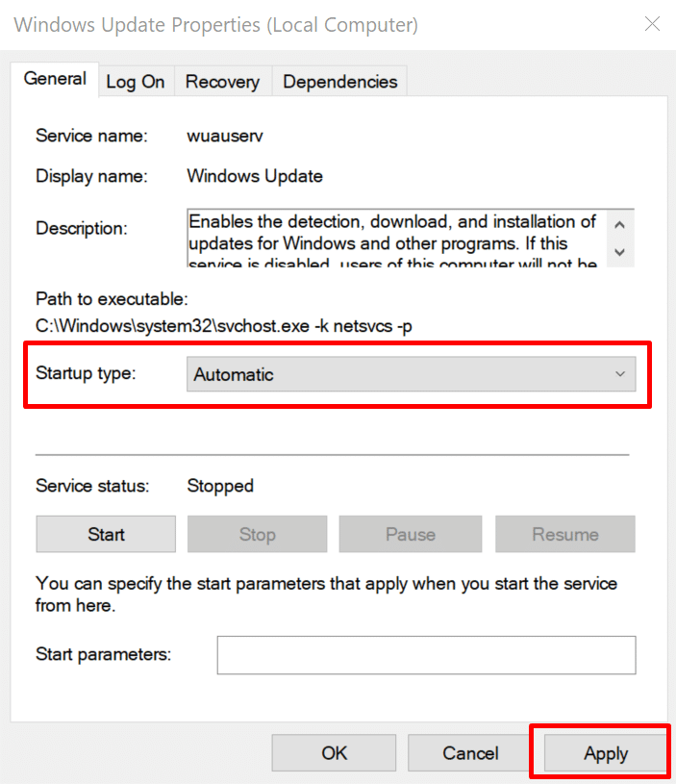This screenshot has width=676, height=784.
Task: Click the service description text box
Action: click(394, 240)
